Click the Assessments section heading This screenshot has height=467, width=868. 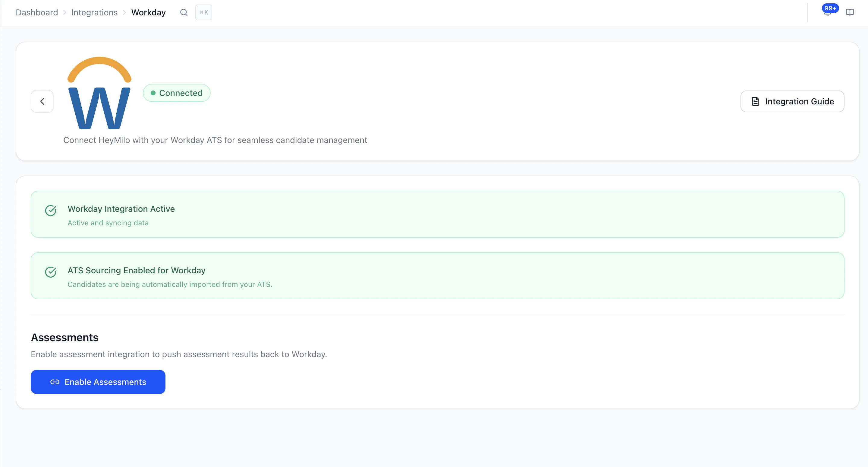pyautogui.click(x=65, y=337)
